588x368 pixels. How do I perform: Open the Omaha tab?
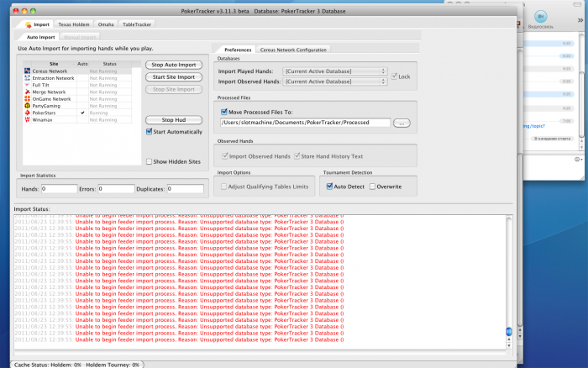(106, 24)
